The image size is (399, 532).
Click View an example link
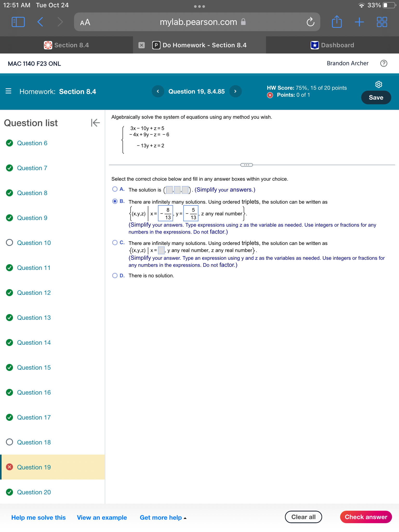(x=102, y=517)
